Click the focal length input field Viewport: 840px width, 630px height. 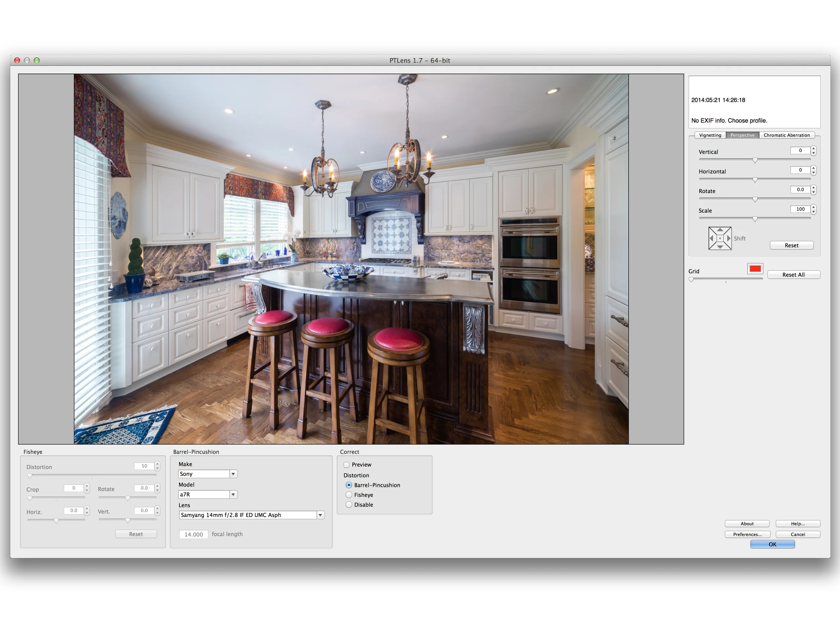point(194,534)
